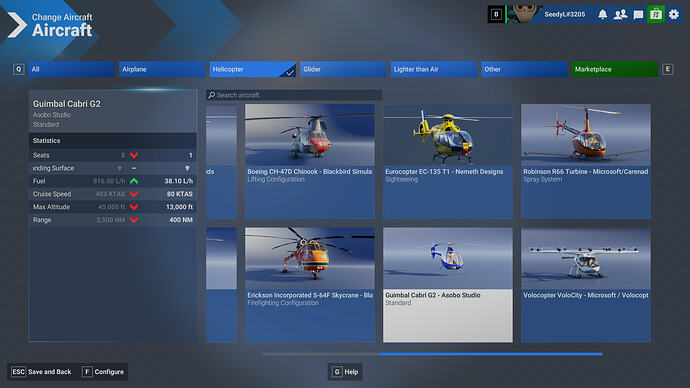
Task: Click the Q key previous-tab icon
Action: [x=18, y=69]
